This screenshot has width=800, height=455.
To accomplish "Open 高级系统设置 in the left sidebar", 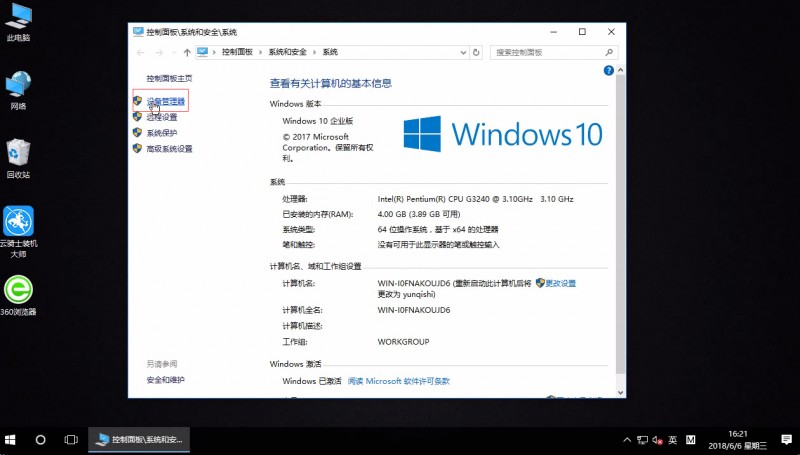I will [x=169, y=148].
